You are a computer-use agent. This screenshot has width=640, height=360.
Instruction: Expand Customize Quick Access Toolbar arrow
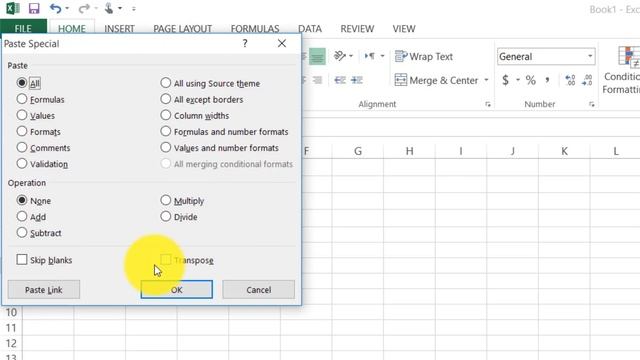point(134,8)
